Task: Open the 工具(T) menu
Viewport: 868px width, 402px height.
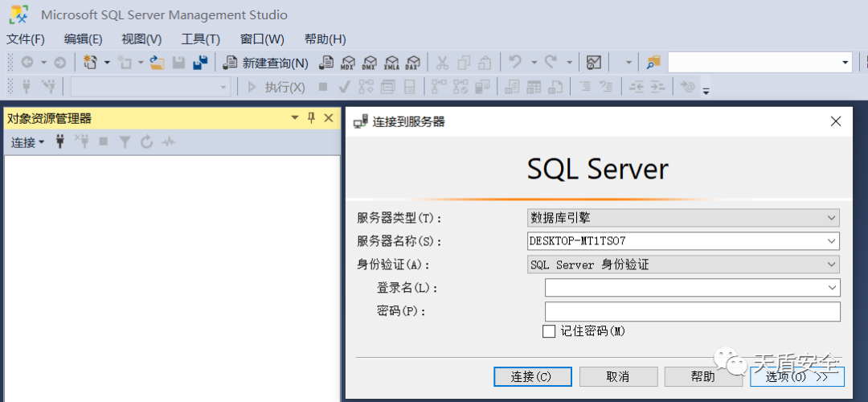Action: point(200,39)
